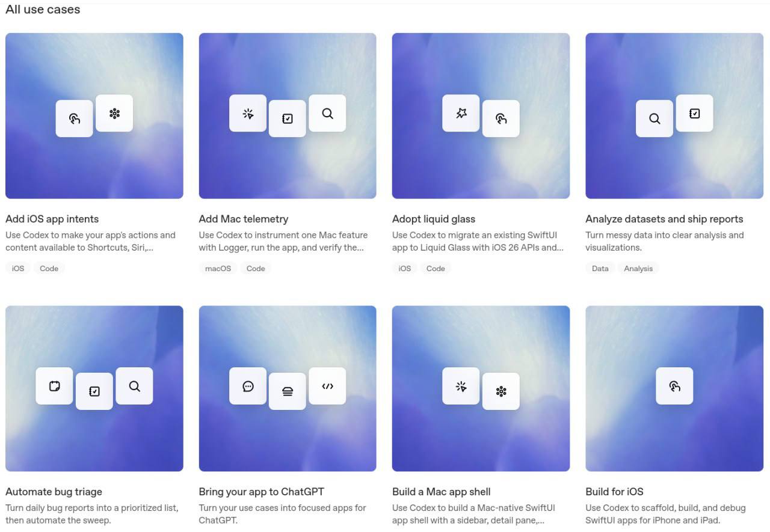Open the Analyze datasets and ship reports title

pyautogui.click(x=664, y=219)
